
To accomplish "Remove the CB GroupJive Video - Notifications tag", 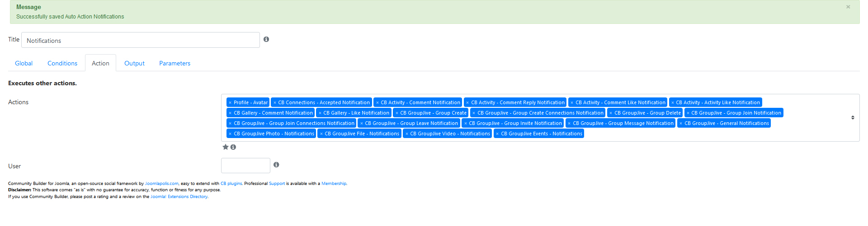I will click(406, 134).
